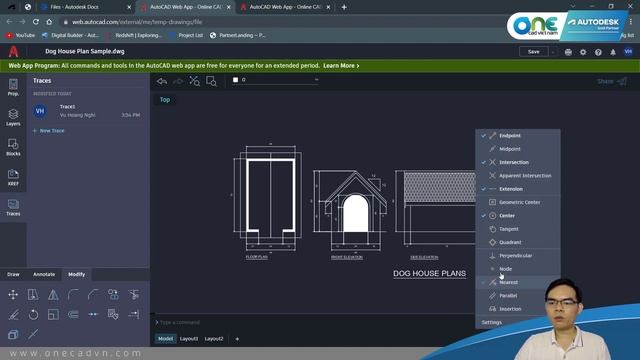640x360 pixels.
Task: Select the Scale tool
Action: click(53, 314)
